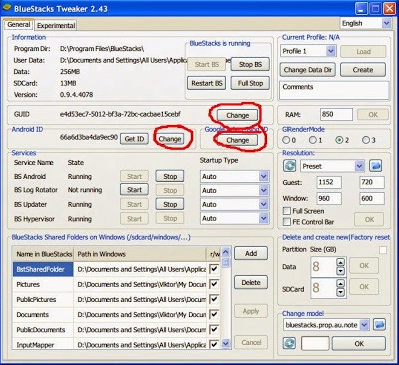The height and width of the screenshot is (365, 399).
Task: Open the bluestacks.prop model dropdown
Action: [x=365, y=325]
